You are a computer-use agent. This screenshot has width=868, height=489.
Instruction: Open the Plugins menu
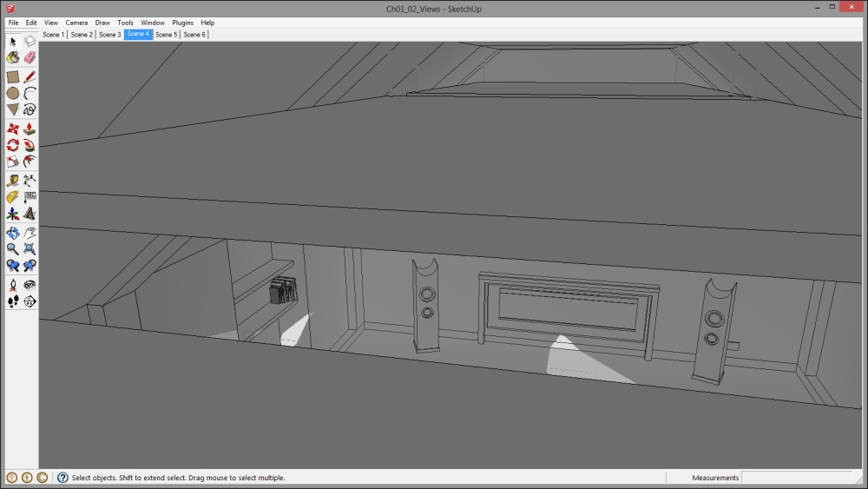pyautogui.click(x=182, y=23)
